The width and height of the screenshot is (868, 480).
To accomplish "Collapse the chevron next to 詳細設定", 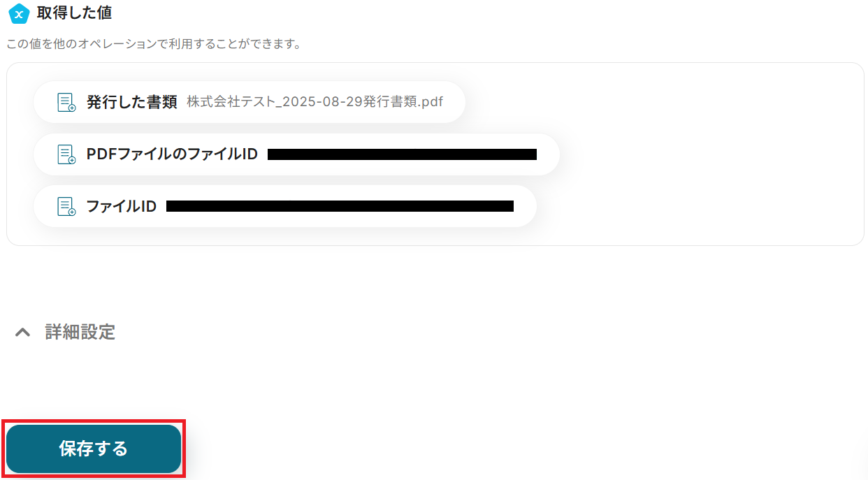I will pos(23,333).
